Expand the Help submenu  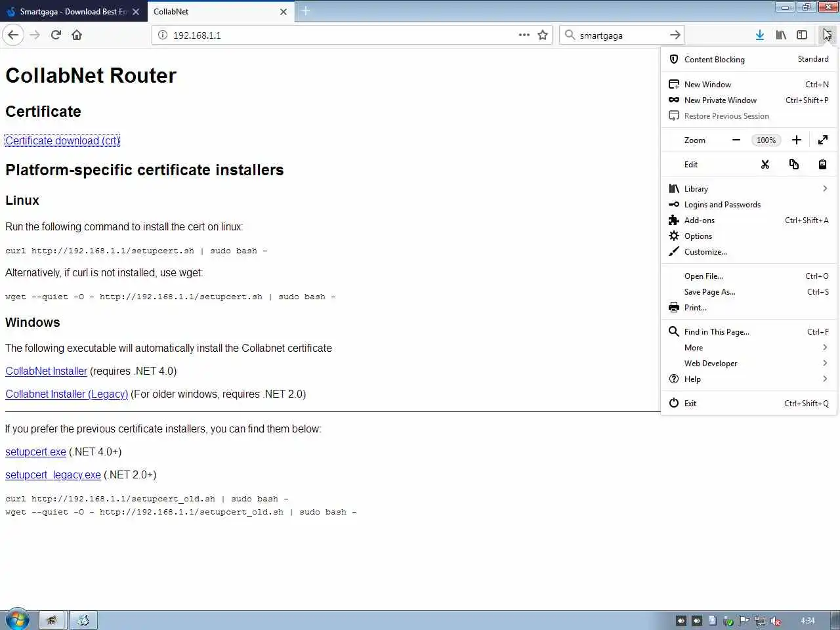[x=749, y=379]
